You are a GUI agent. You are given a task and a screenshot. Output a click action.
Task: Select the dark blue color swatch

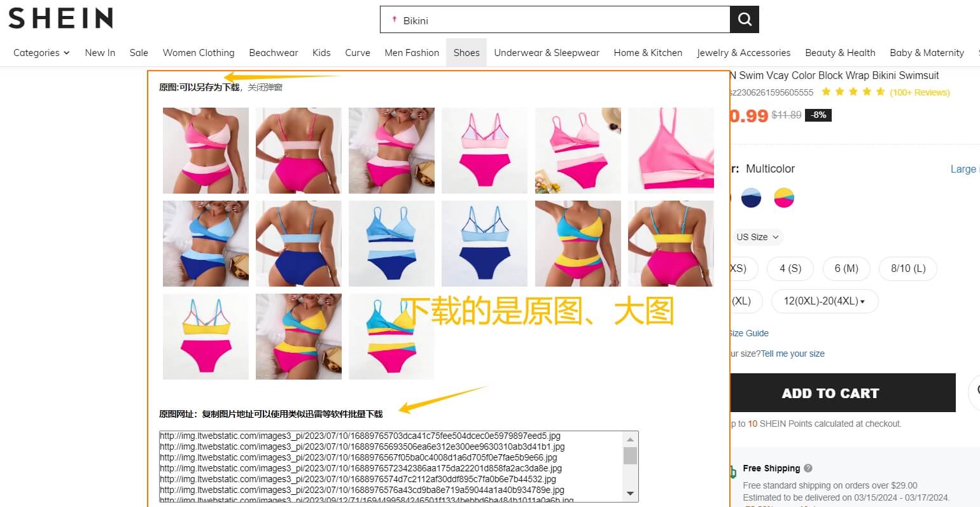click(752, 197)
